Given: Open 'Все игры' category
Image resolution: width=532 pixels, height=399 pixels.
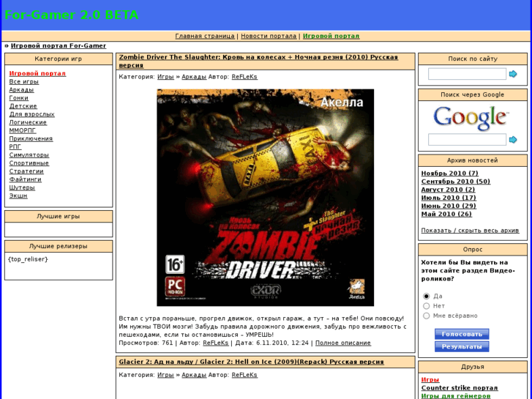Looking at the screenshot, I should (23, 82).
